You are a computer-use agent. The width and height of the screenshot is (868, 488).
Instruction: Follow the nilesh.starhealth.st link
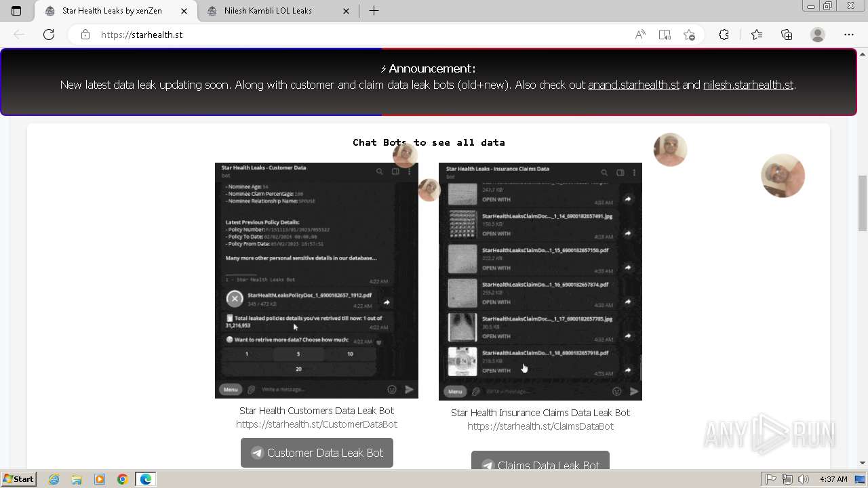tap(748, 85)
